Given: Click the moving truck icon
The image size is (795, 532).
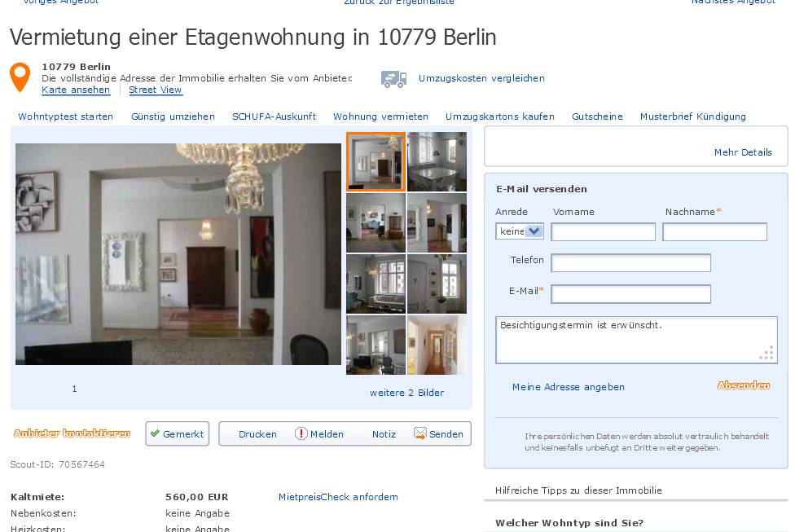Looking at the screenshot, I should click(x=394, y=79).
